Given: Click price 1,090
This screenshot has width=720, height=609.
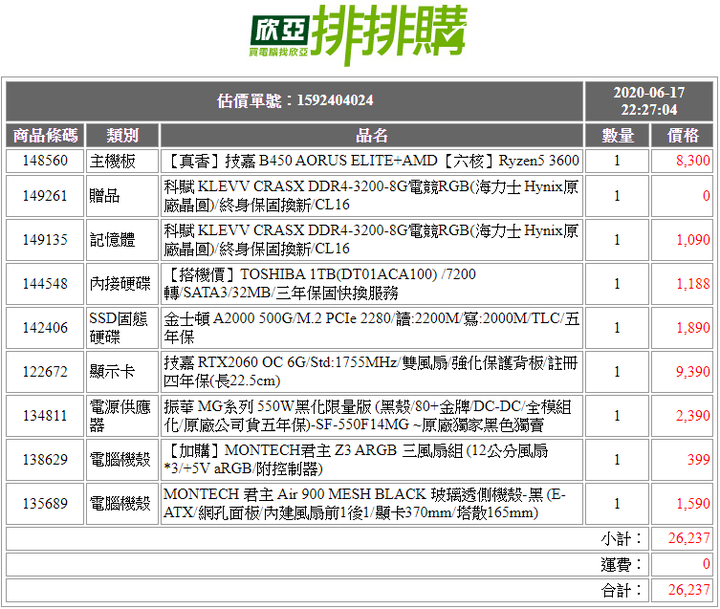Looking at the screenshot, I should (x=693, y=240).
